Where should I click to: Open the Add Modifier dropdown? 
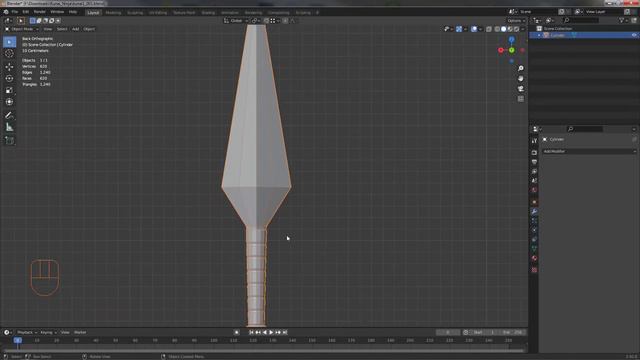pyautogui.click(x=589, y=151)
